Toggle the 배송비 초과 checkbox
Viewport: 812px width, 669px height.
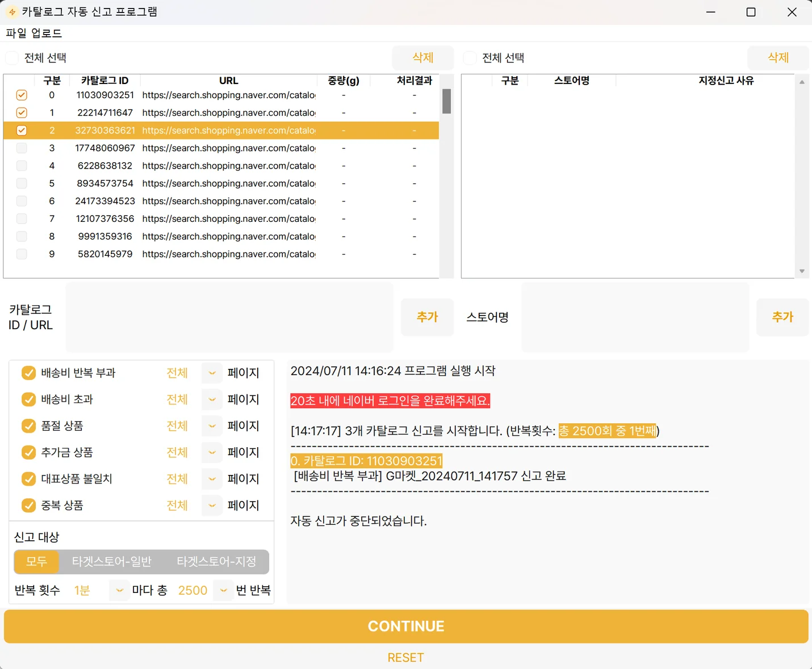pos(28,399)
